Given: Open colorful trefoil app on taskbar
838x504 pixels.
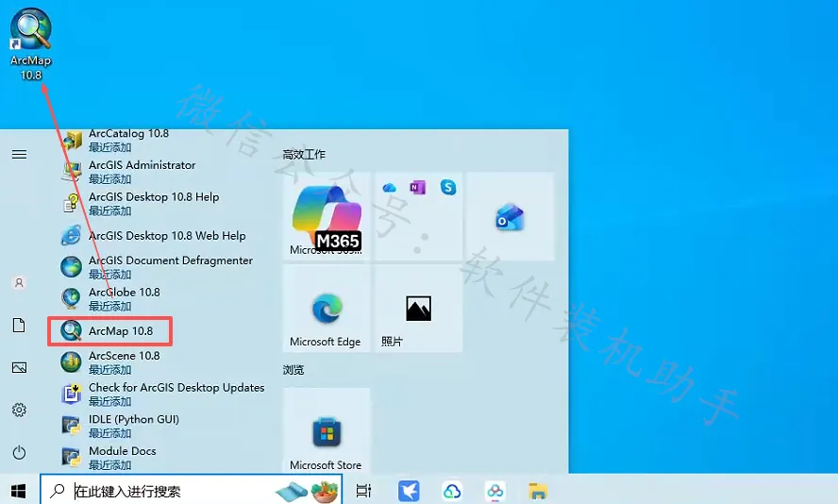Looking at the screenshot, I should [x=494, y=491].
